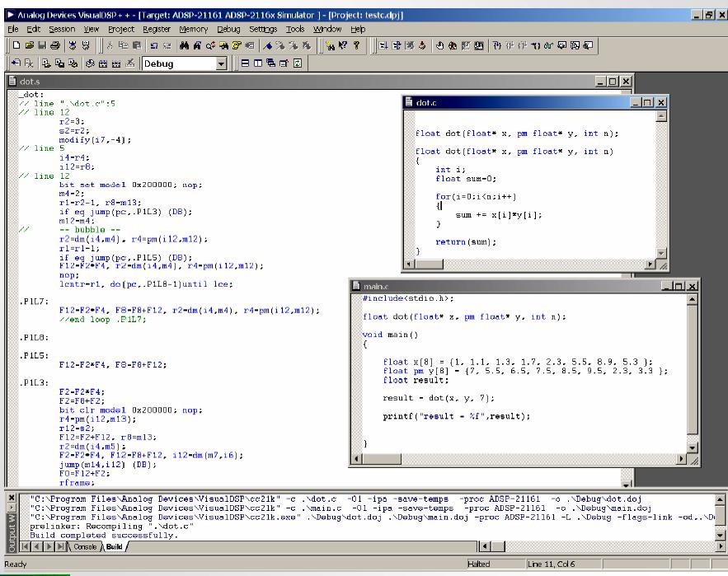Open the Help menu
Viewport: 728px width, 576px height.
pyautogui.click(x=358, y=29)
